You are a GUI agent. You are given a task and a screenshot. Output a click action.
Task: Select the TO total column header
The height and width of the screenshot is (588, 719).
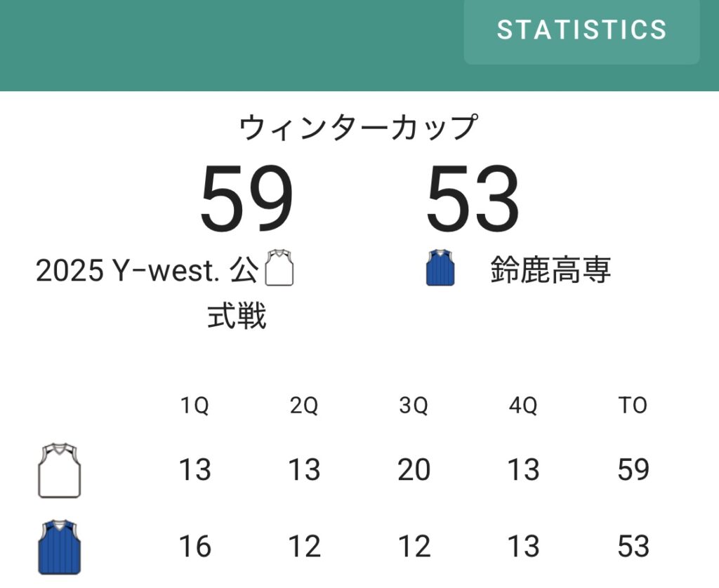click(x=633, y=406)
